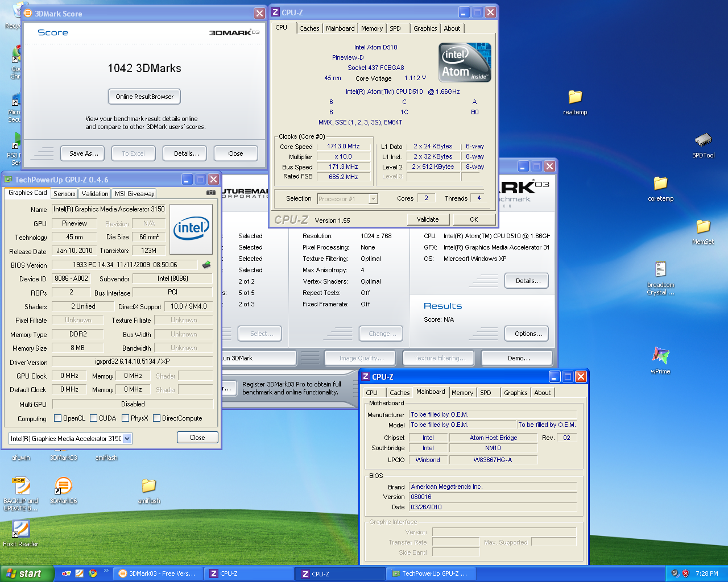Click the 1042 3DMarks score text
Image resolution: width=728 pixels, height=582 pixels.
(x=144, y=68)
